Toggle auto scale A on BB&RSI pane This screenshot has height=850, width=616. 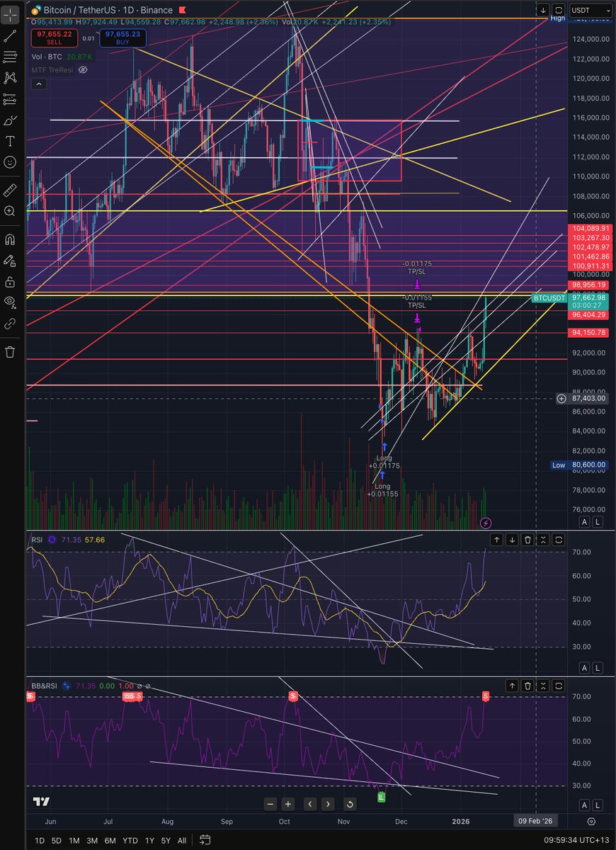[x=584, y=805]
